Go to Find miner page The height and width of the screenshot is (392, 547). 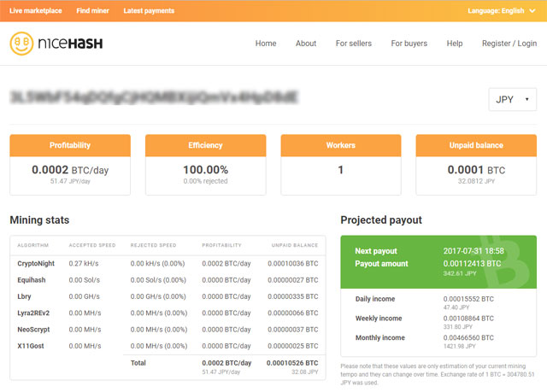click(92, 11)
